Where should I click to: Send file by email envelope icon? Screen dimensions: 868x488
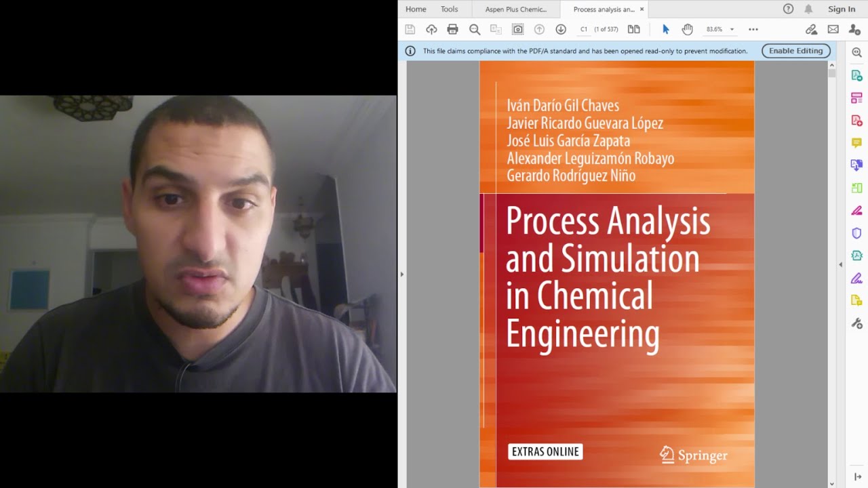[x=833, y=29]
